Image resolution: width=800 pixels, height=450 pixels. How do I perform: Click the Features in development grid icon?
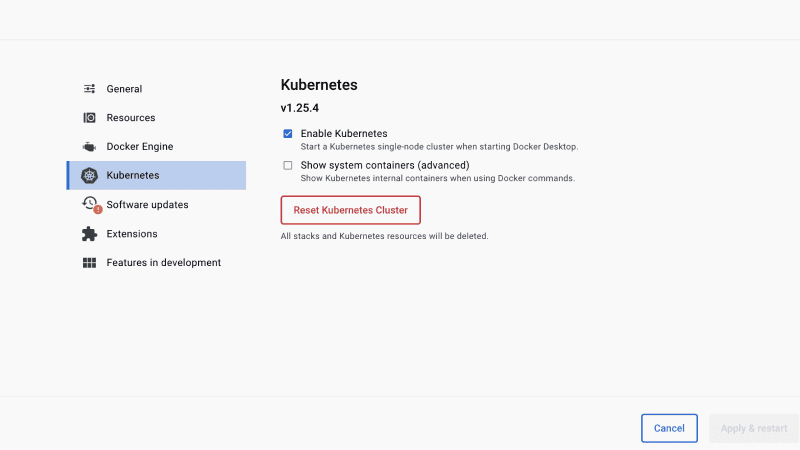pyautogui.click(x=89, y=263)
